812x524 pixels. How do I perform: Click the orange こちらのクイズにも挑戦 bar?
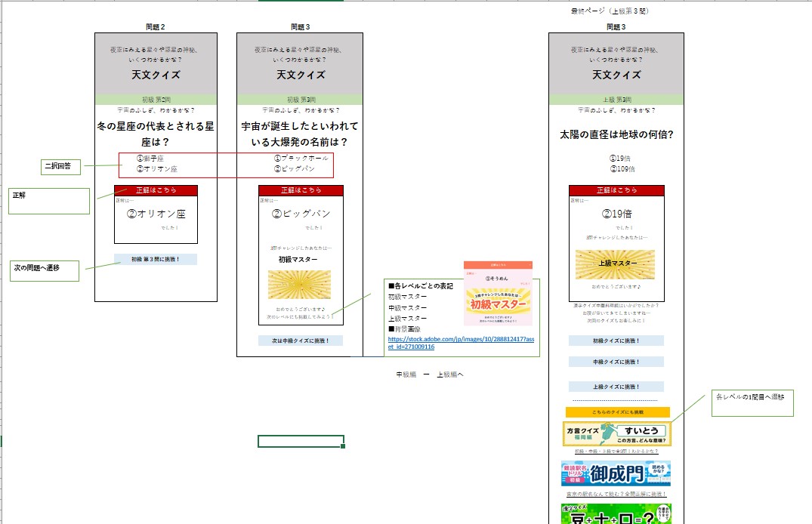pyautogui.click(x=617, y=412)
